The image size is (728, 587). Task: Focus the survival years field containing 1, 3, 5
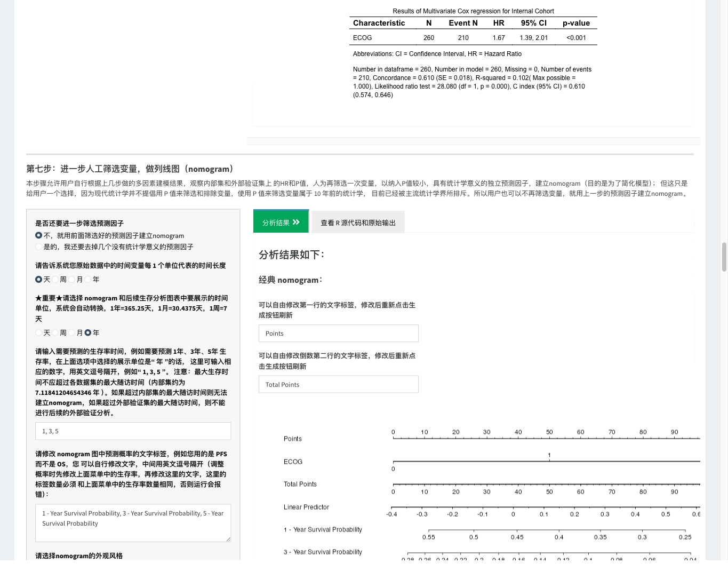point(133,431)
